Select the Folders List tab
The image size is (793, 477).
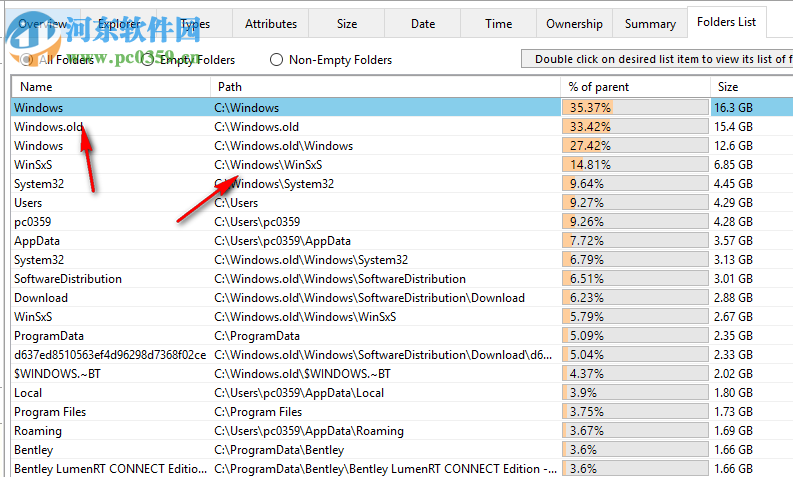pos(727,22)
